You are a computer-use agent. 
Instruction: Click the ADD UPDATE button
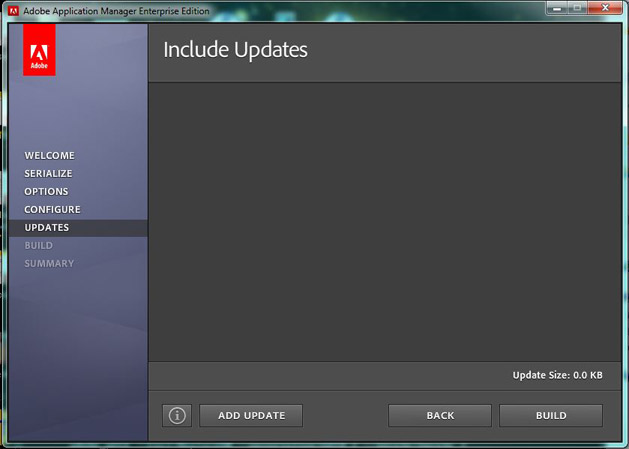pyautogui.click(x=251, y=415)
